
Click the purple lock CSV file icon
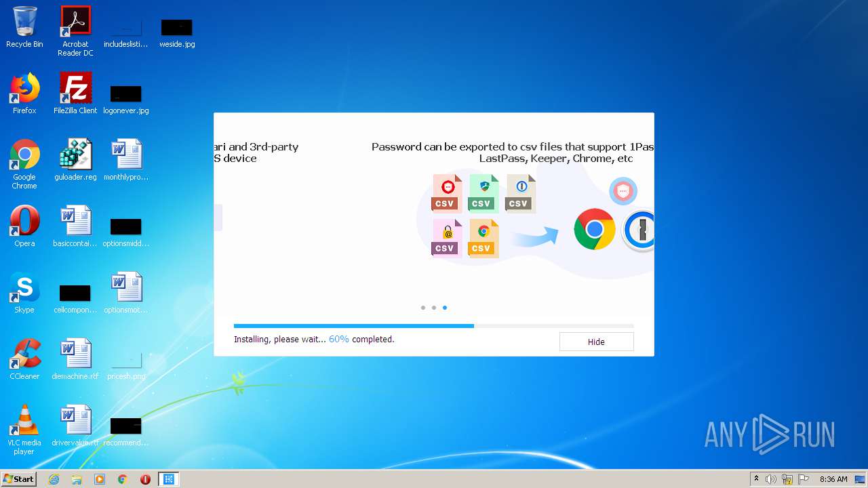pyautogui.click(x=447, y=238)
